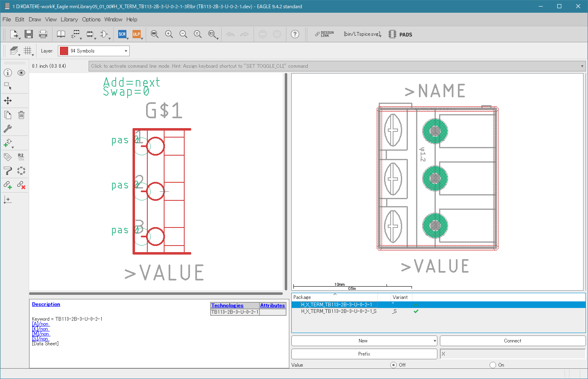Image resolution: width=588 pixels, height=379 pixels.
Task: Select the Move tool in the sidebar
Action: click(x=8, y=101)
